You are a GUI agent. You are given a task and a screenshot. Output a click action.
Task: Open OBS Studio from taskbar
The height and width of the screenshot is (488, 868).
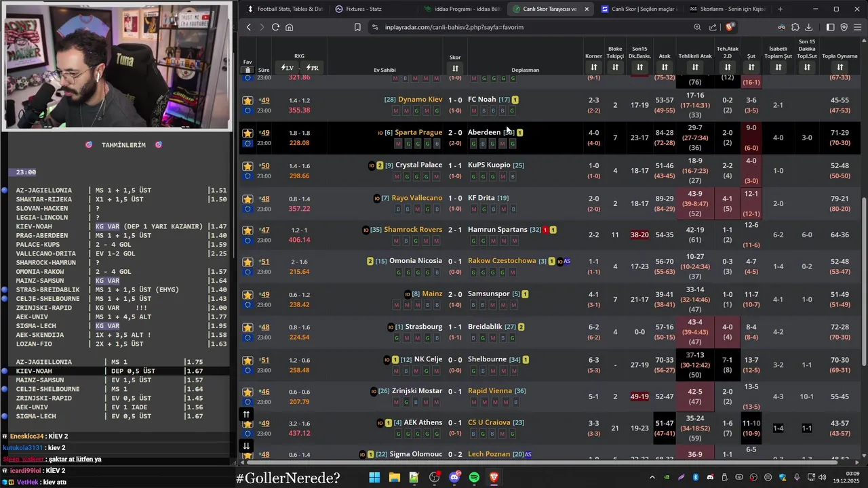pos(434,477)
